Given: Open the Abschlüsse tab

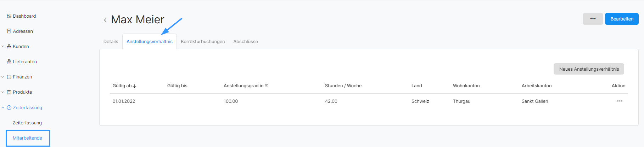Looking at the screenshot, I should pyautogui.click(x=246, y=41).
